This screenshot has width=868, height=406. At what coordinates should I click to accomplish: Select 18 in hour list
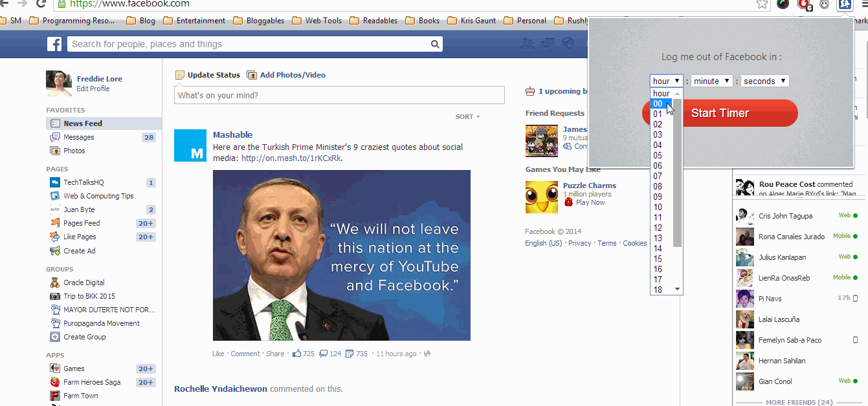(662, 290)
